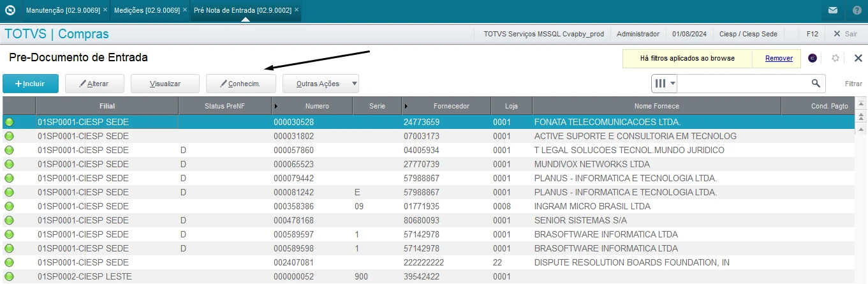Click green status circle of Mundivox Networks row

tap(9, 164)
